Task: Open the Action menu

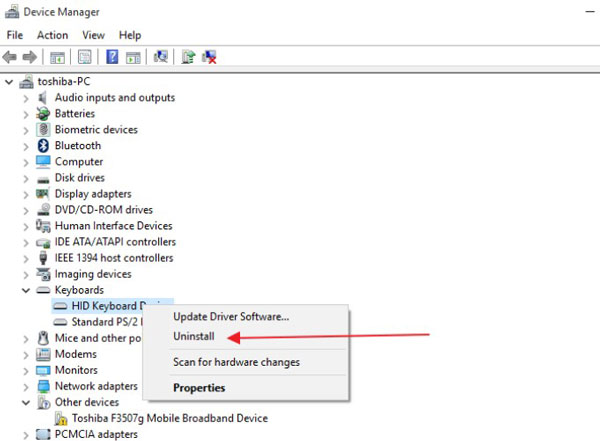Action: [52, 35]
